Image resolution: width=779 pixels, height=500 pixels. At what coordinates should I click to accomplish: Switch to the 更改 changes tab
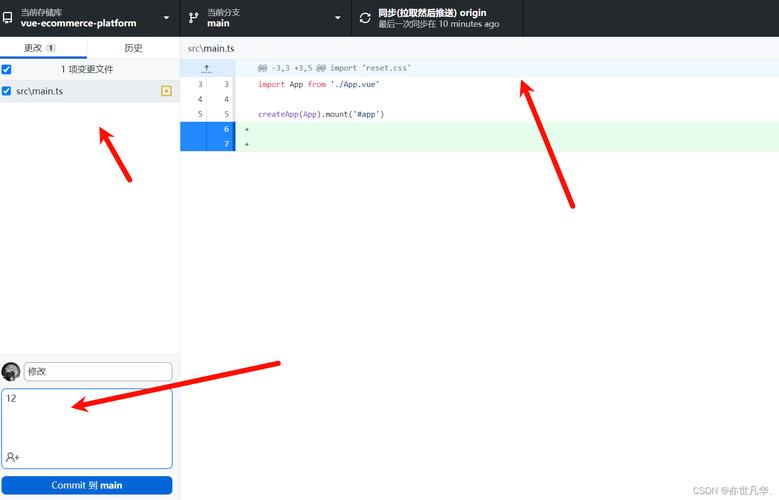click(43, 48)
